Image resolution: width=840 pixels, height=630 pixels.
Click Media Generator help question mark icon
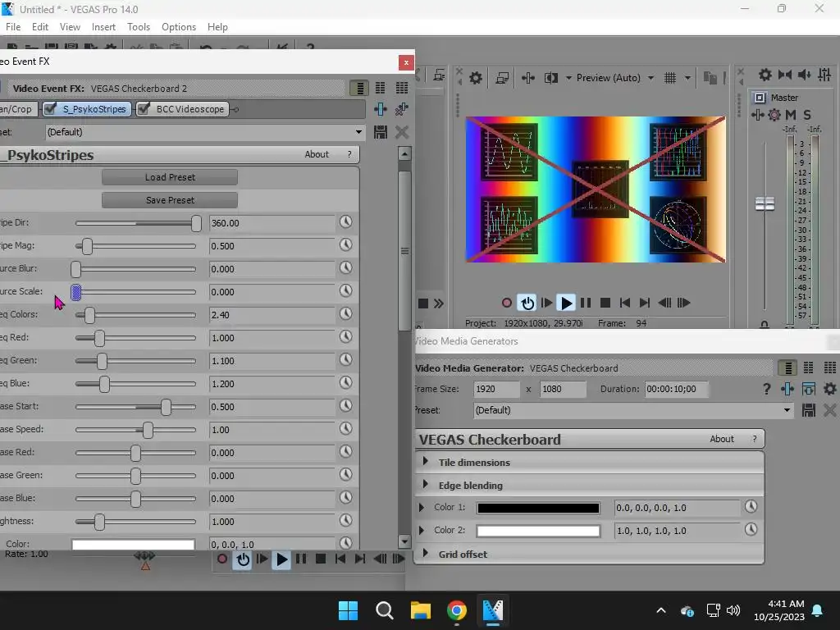[767, 389]
